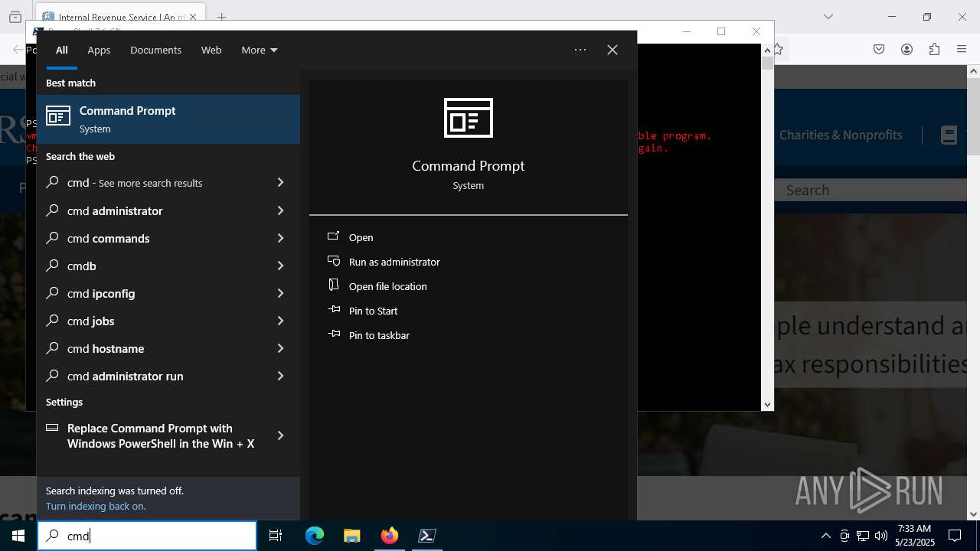This screenshot has height=551, width=980.
Task: Click settings icon for Replace Command Prompt
Action: [52, 428]
